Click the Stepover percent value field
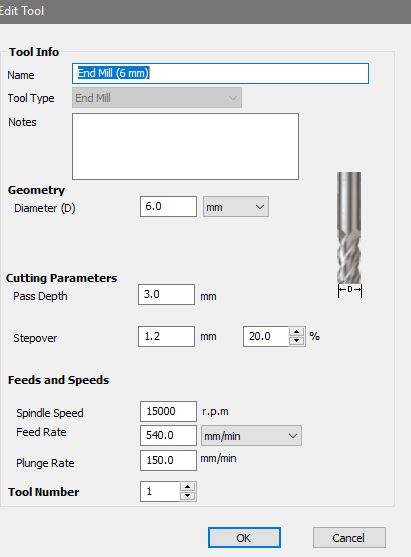Viewport: 411px width, 557px height. pos(266,336)
